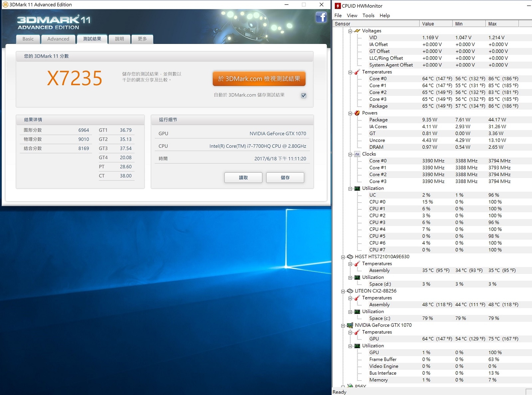Viewport: 532px width, 395px height.
Task: Click the Intel Core i7-7700HQ CPU text
Action: pyautogui.click(x=258, y=146)
